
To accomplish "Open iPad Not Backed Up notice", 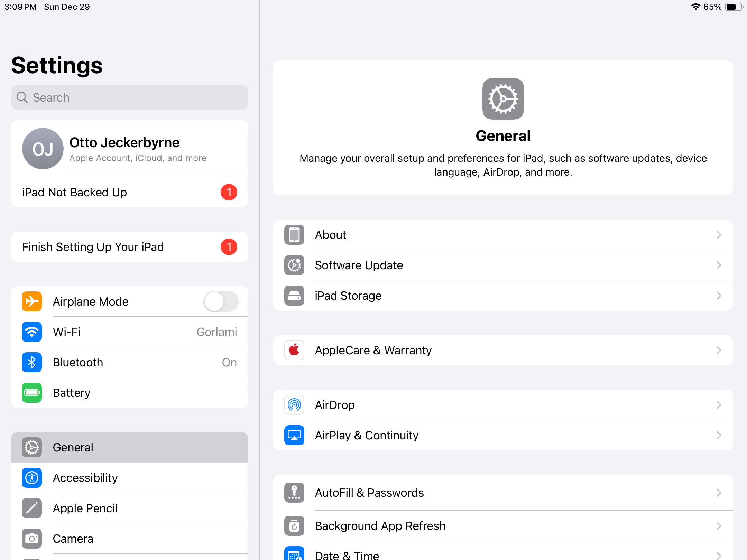I will coord(130,192).
